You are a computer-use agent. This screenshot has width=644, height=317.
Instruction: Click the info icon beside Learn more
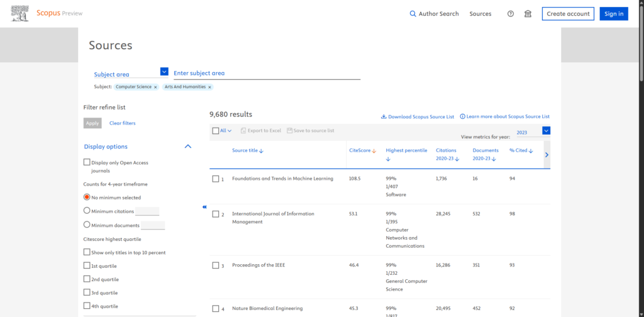[462, 116]
